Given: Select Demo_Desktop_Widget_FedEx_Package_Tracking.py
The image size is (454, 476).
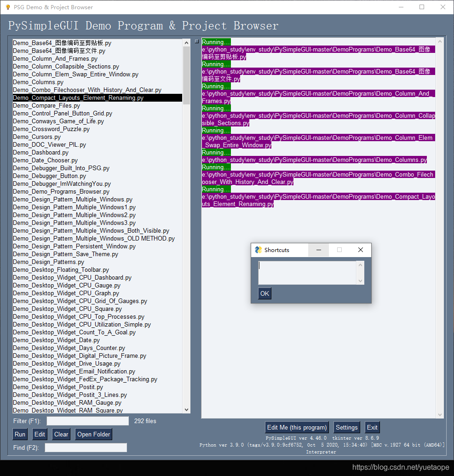Looking at the screenshot, I should click(x=97, y=379).
